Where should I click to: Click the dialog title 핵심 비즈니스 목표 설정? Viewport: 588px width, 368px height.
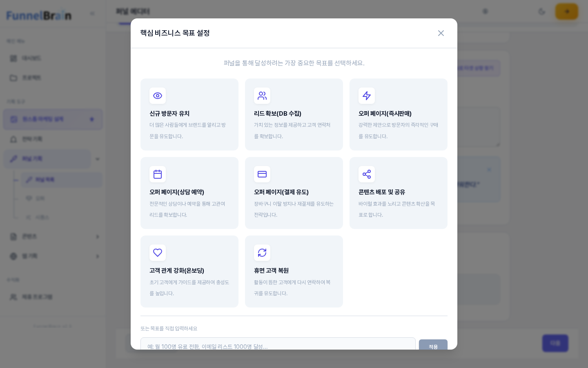point(175,33)
